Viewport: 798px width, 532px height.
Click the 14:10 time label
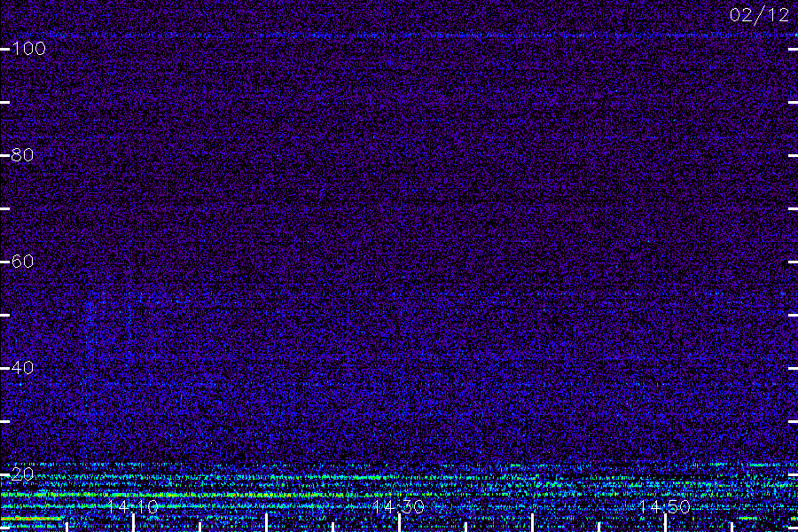[133, 506]
